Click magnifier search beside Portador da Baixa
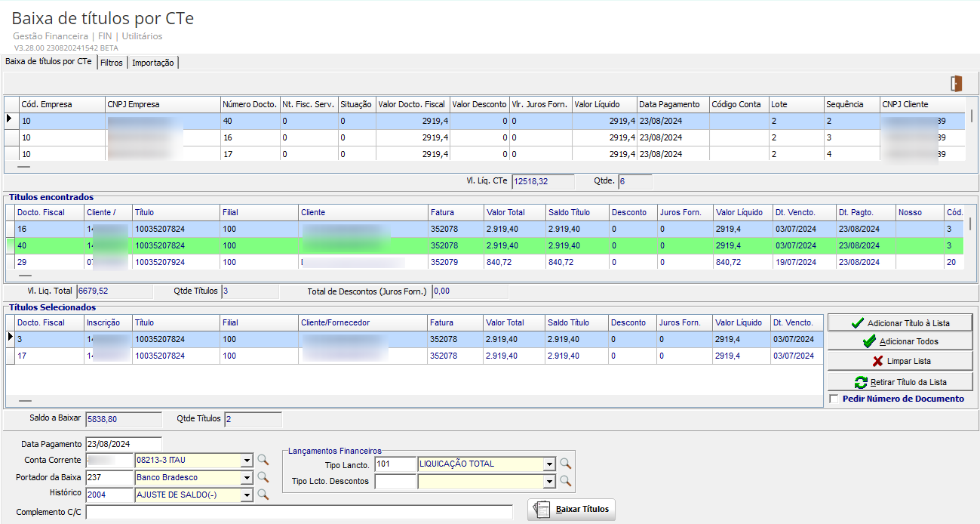Image resolution: width=980 pixels, height=524 pixels. point(263,477)
